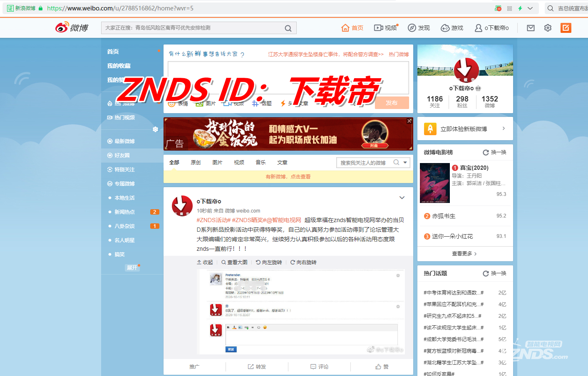588x376 pixels.
Task: Click 推广 under the post
Action: click(x=194, y=367)
